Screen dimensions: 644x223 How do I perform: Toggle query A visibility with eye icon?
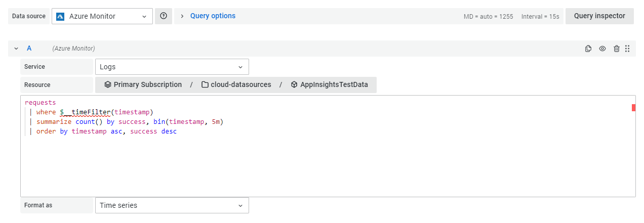pyautogui.click(x=602, y=49)
